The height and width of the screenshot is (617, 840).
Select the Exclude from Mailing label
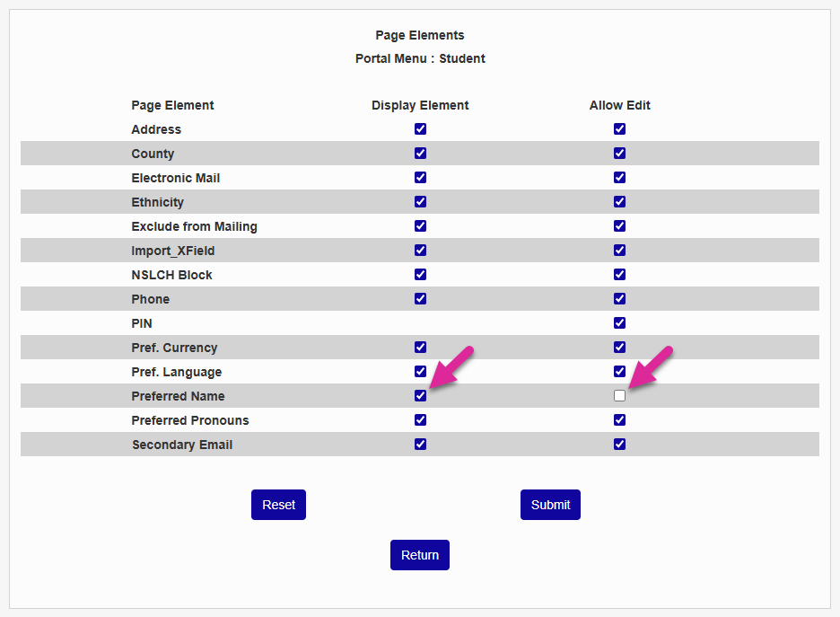(195, 226)
